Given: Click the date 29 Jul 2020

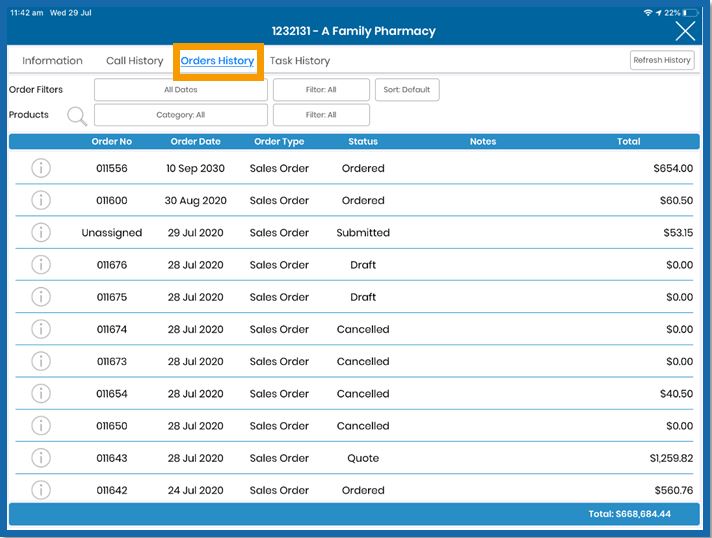Looking at the screenshot, I should pyautogui.click(x=195, y=233).
